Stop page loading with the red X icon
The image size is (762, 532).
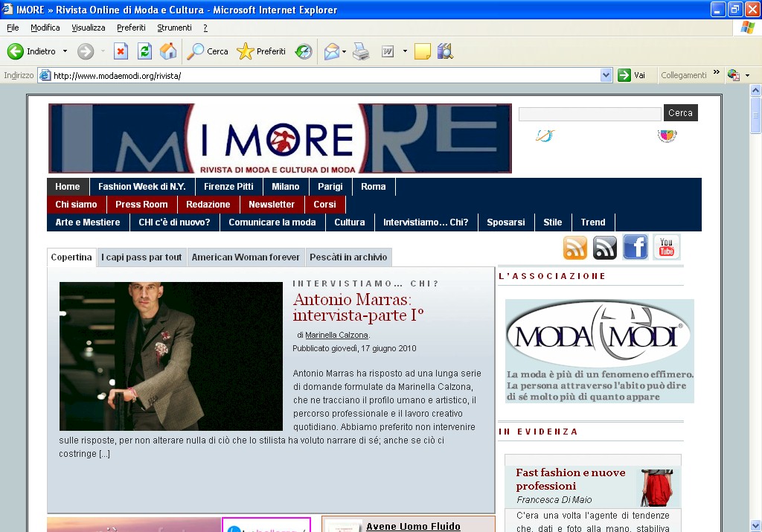click(121, 51)
